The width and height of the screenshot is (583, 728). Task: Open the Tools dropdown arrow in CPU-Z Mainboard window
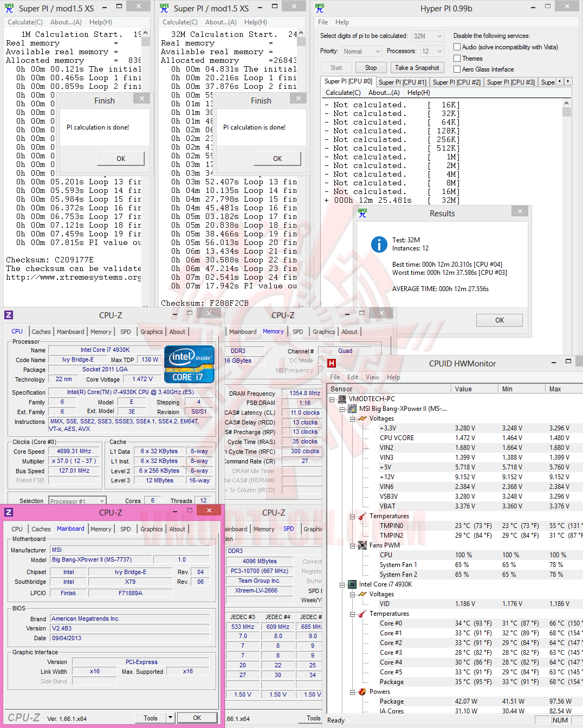[x=170, y=718]
